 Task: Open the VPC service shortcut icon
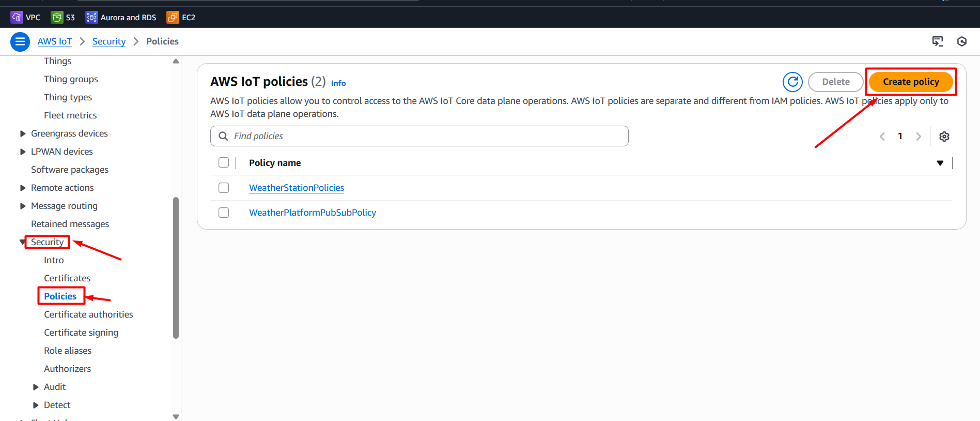click(x=17, y=18)
